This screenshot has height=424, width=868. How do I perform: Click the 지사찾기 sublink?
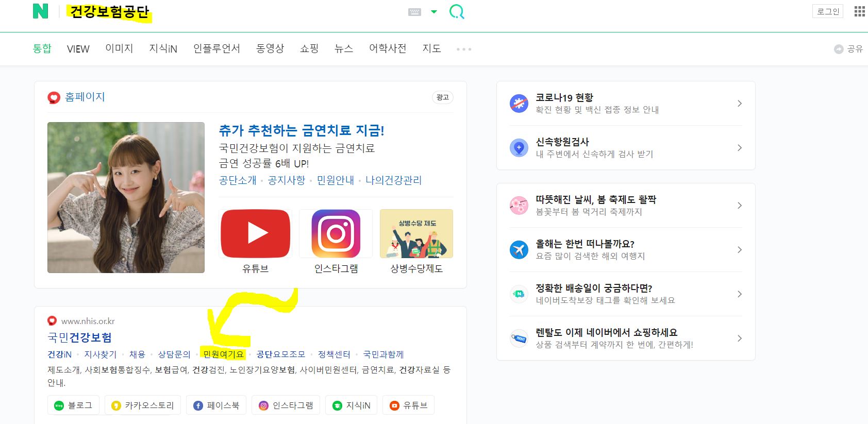point(101,354)
